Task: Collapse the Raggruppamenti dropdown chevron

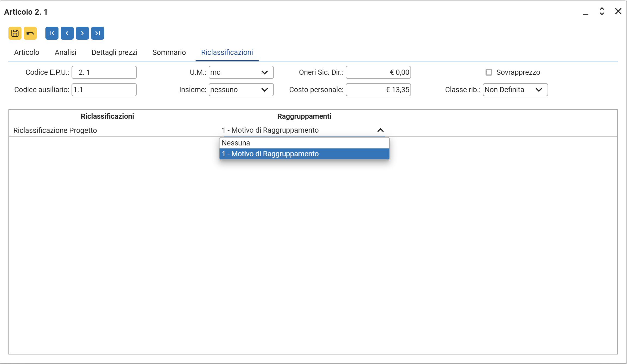Action: 380,130
